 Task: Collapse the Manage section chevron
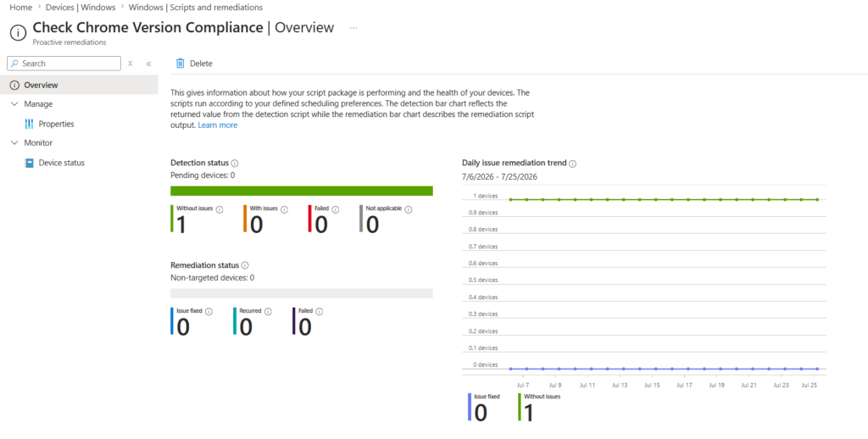click(14, 104)
